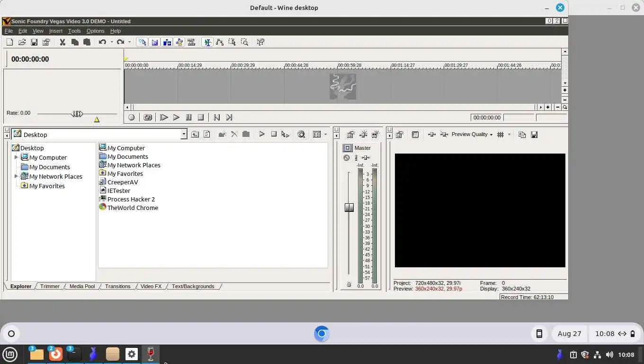Toggle Enable Snapping in toolbar
This screenshot has height=364, width=644.
click(x=142, y=42)
